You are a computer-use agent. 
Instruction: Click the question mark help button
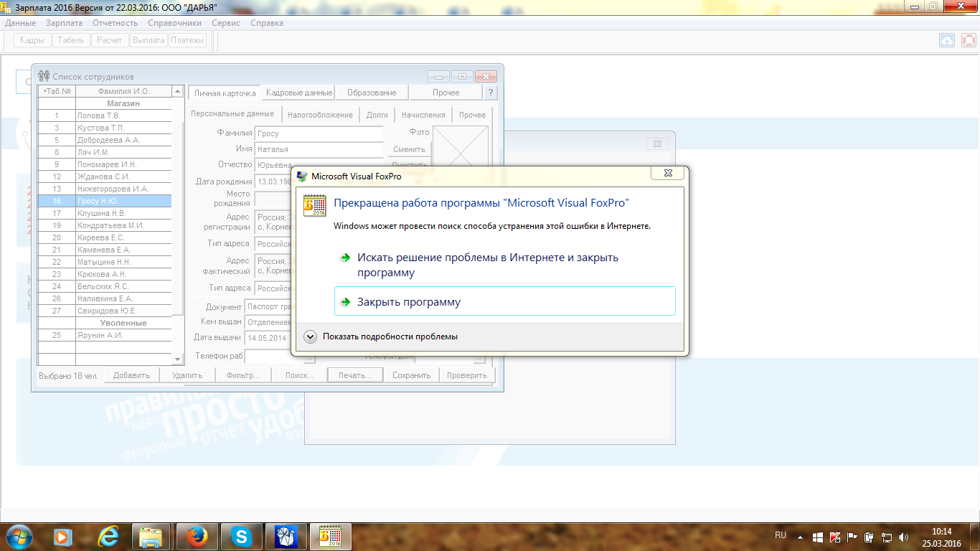(490, 93)
